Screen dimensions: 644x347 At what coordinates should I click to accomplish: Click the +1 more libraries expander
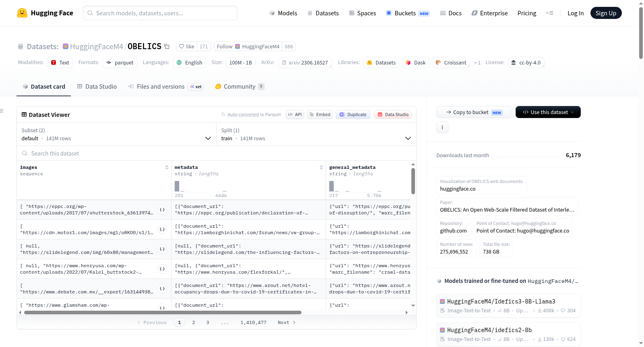point(477,63)
